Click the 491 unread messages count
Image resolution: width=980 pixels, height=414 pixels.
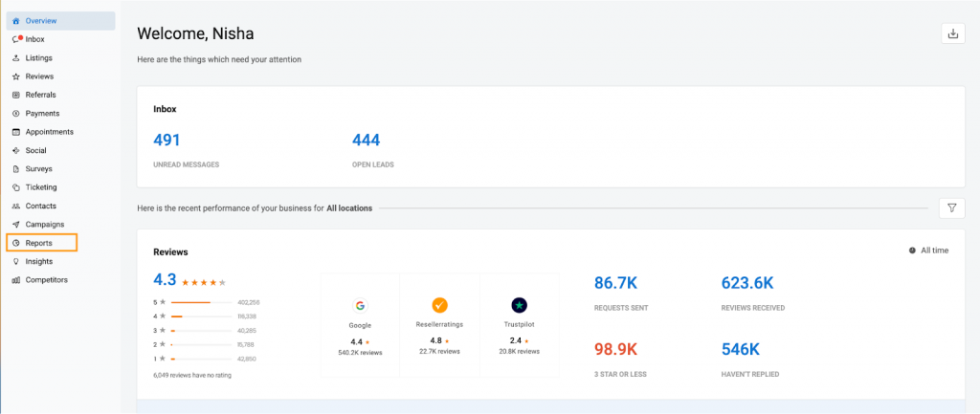coord(167,141)
